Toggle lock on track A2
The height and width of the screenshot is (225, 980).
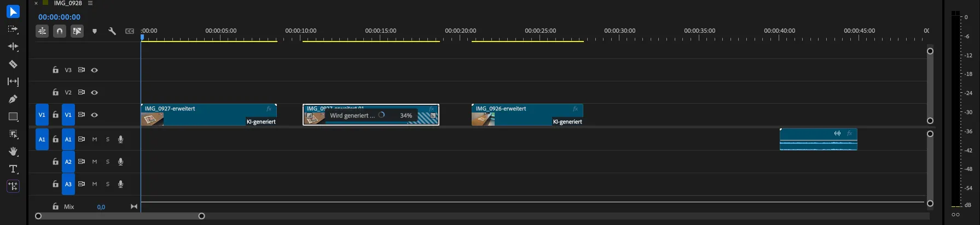tap(55, 162)
